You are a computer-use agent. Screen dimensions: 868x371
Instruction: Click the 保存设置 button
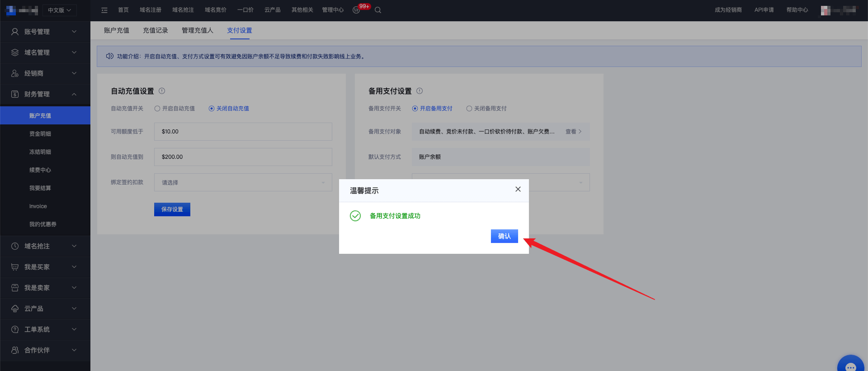tap(172, 209)
